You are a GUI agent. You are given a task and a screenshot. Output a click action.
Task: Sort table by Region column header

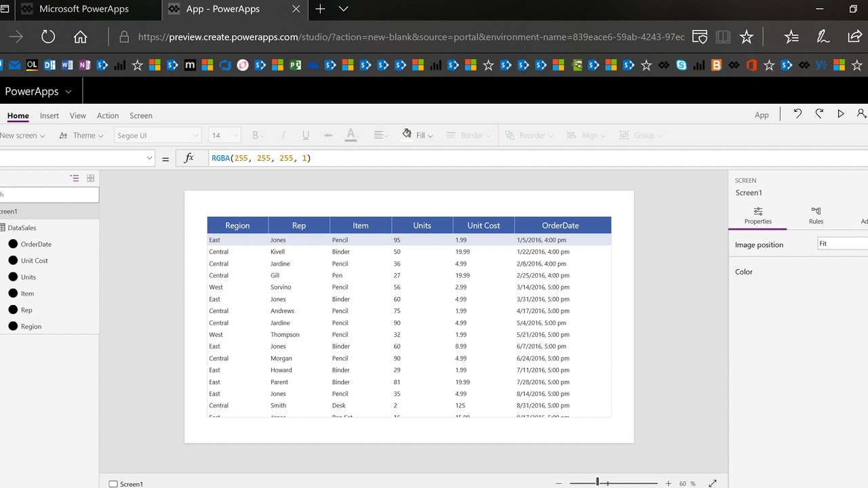click(x=237, y=226)
